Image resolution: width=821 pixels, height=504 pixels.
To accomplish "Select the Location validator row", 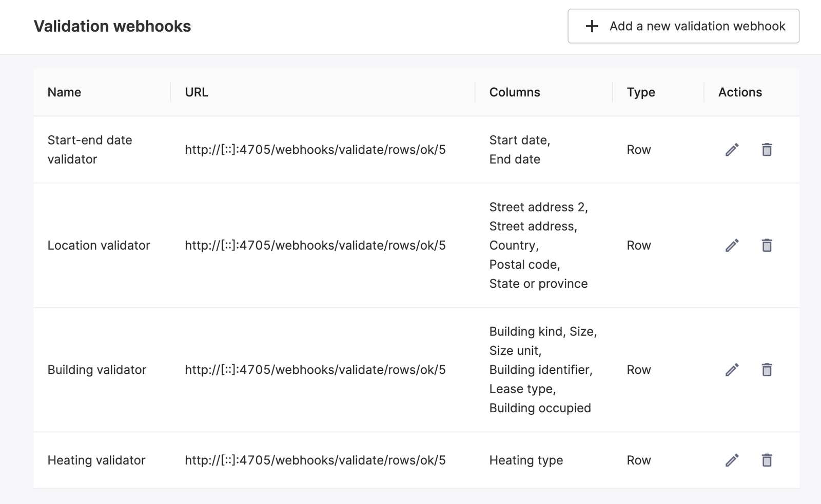I will tap(100, 245).
